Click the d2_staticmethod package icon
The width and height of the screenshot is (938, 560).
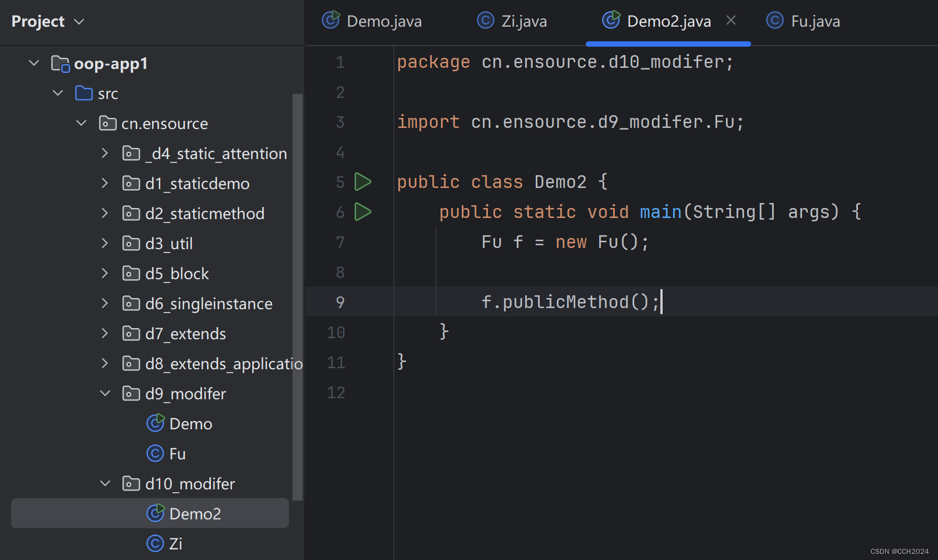point(131,214)
